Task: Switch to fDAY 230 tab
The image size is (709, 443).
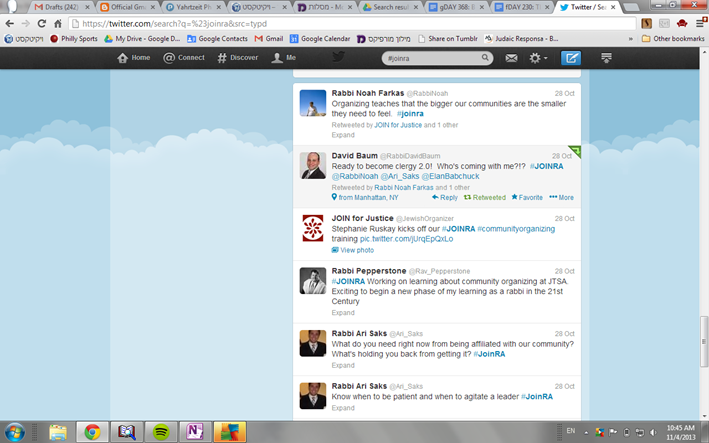Action: pos(522,7)
